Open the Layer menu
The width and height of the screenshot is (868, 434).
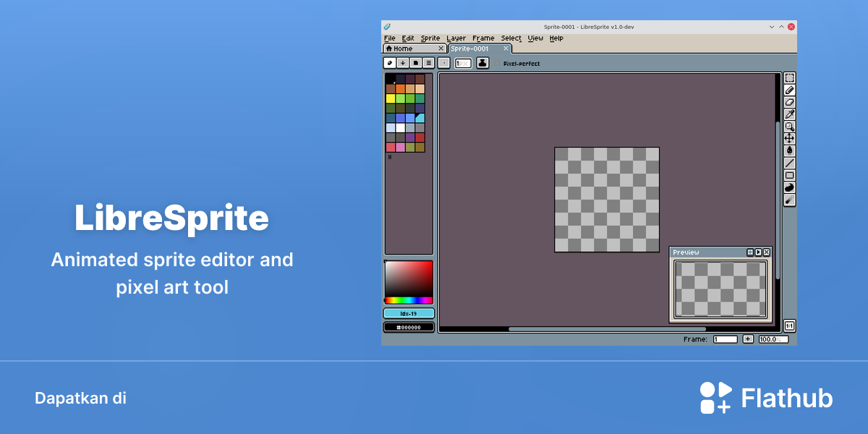[x=456, y=38]
